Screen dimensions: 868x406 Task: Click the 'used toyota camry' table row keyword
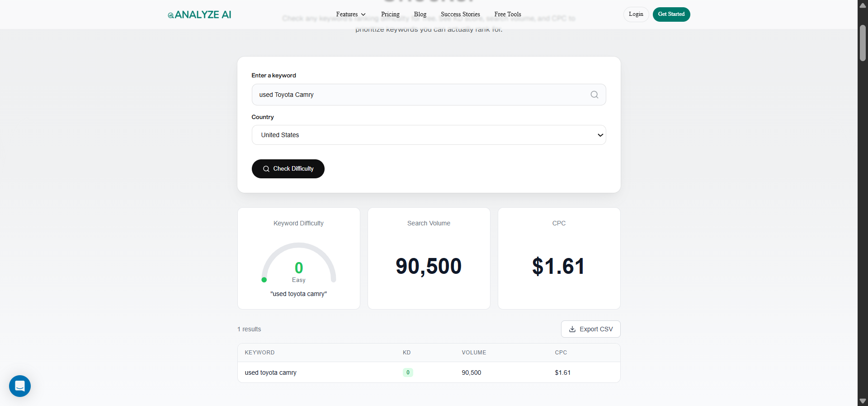pyautogui.click(x=270, y=373)
